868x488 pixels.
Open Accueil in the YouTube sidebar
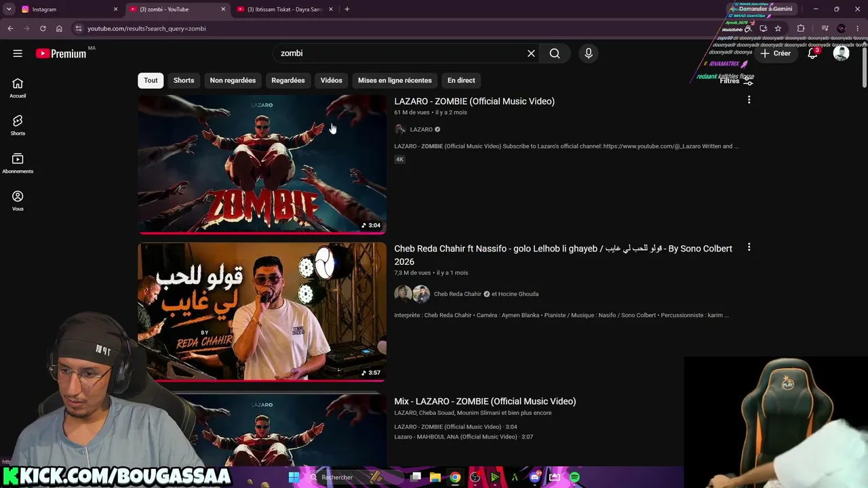click(x=18, y=88)
